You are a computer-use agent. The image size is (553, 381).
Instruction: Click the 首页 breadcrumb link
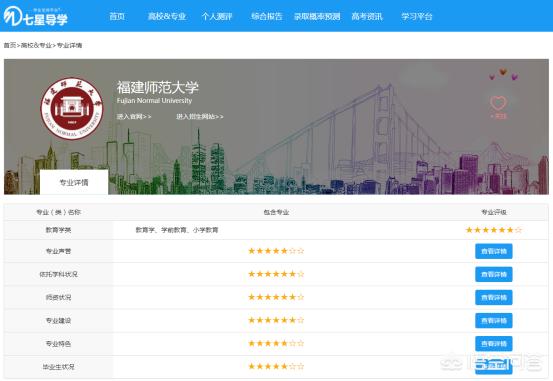tap(10, 45)
